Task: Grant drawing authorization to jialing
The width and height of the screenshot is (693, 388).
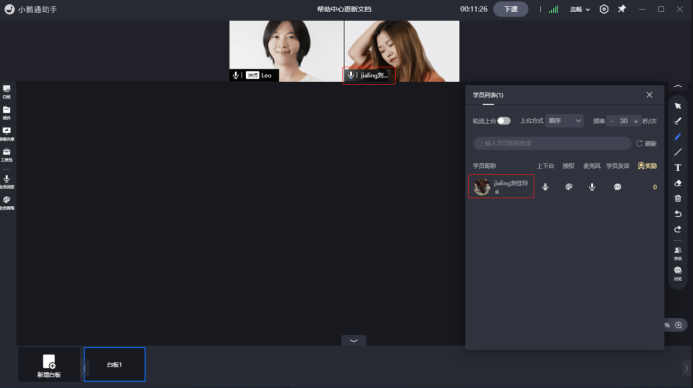Action: point(568,187)
